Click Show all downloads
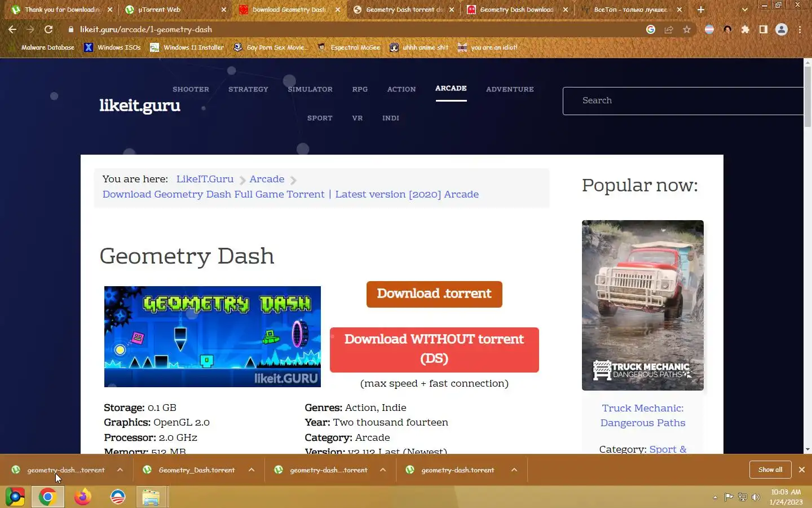 [x=770, y=470]
